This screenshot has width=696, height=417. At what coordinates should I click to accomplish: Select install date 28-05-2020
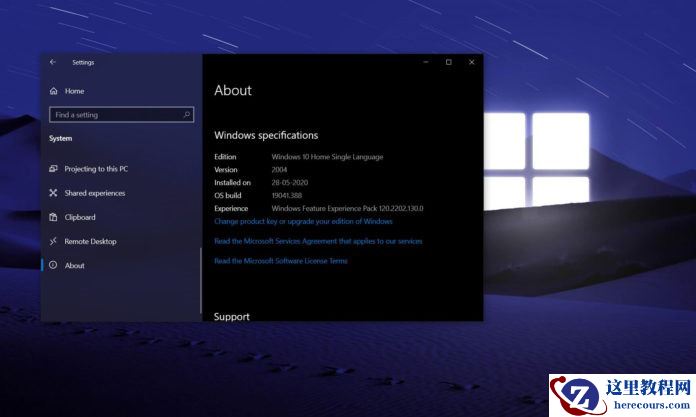(289, 183)
